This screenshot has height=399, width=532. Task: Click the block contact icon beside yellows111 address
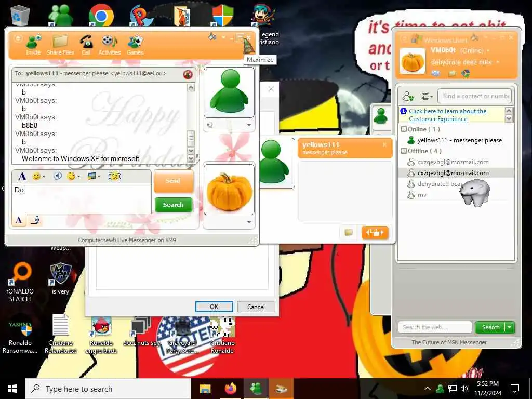(188, 74)
